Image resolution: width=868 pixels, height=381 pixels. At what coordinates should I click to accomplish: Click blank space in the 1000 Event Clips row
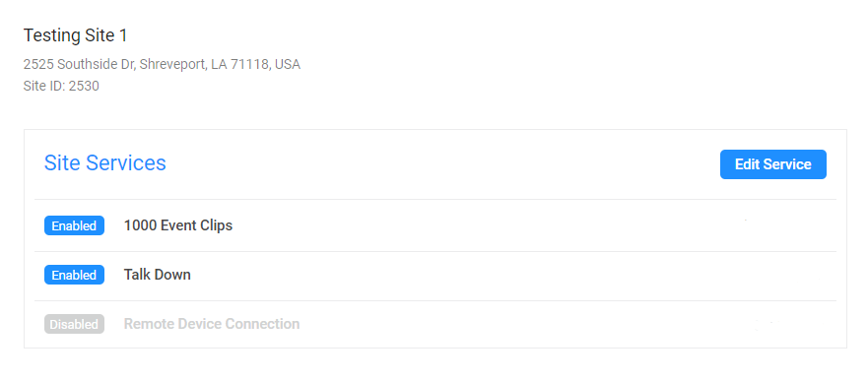[x=499, y=225]
